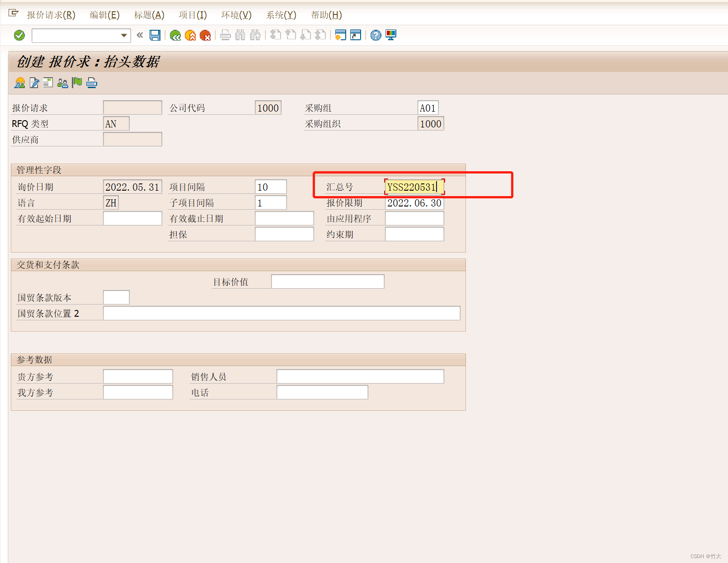
Task: Click the 贵方参考 input field
Action: point(138,376)
